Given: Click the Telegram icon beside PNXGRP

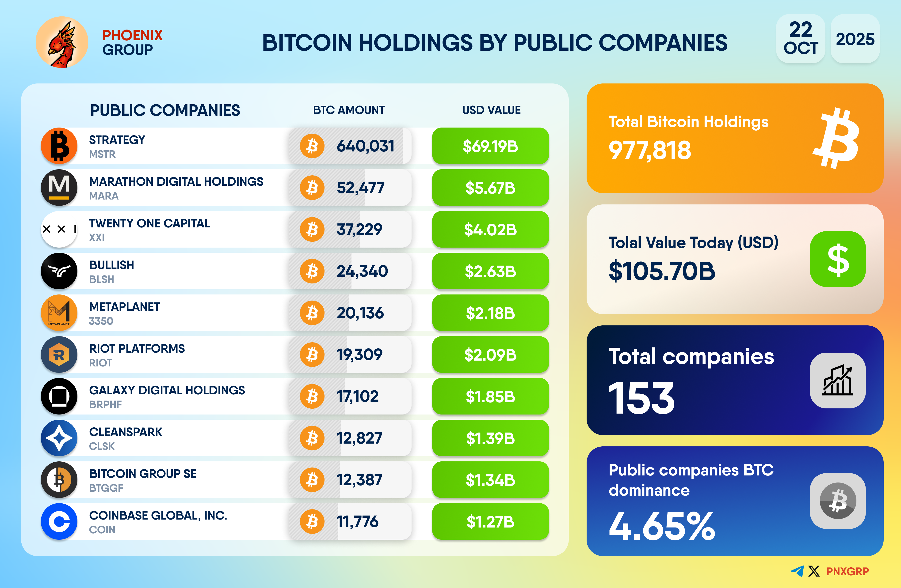Looking at the screenshot, I should [x=797, y=571].
